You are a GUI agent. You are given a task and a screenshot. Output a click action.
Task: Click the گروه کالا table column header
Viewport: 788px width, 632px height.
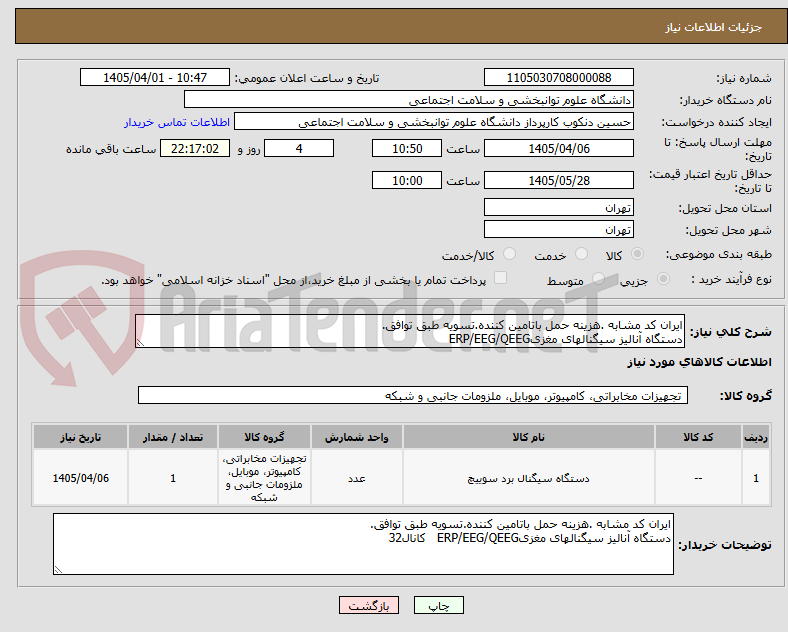[264, 437]
